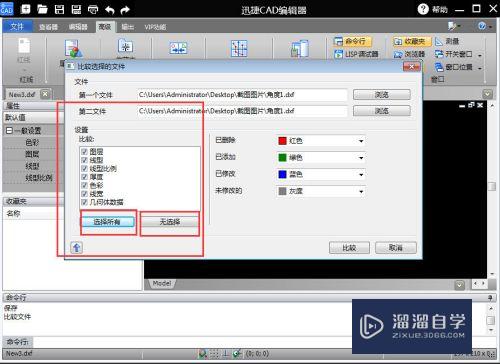Click the cylinder database ribbon icon
500x364 pixels.
[300, 49]
